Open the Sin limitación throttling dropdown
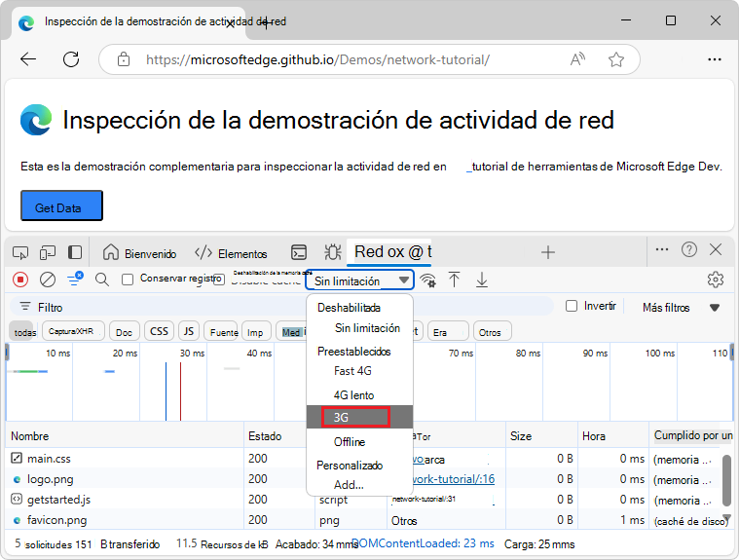The height and width of the screenshot is (560, 739). point(359,280)
